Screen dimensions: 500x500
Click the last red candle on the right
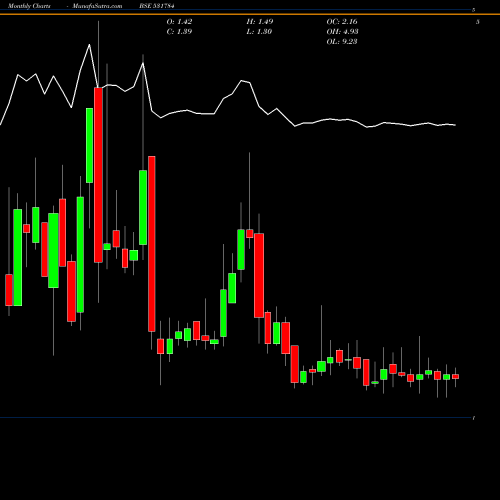click(455, 376)
